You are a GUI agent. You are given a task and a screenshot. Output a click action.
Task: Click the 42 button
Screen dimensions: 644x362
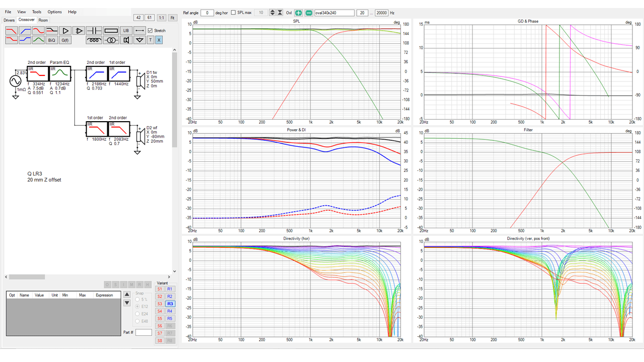(x=138, y=18)
